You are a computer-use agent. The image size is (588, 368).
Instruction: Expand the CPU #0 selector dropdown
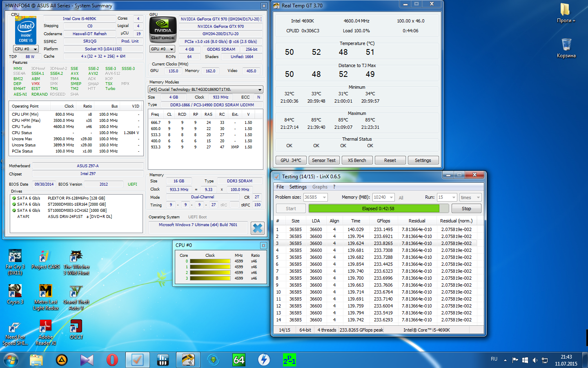coord(26,49)
